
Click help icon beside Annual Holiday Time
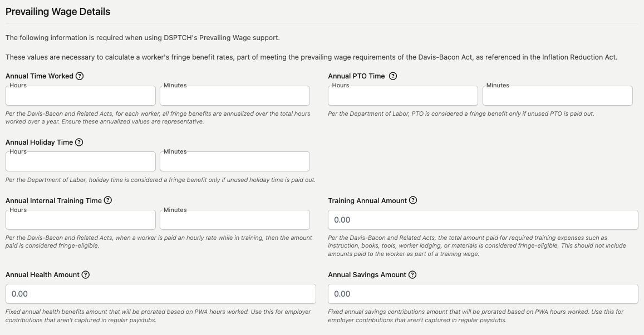(x=79, y=142)
